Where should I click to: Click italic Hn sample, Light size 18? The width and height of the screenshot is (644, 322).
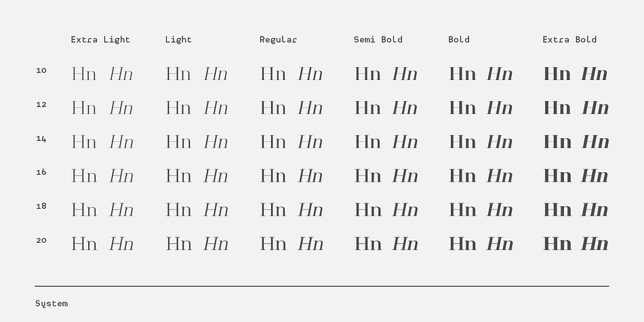(x=216, y=210)
